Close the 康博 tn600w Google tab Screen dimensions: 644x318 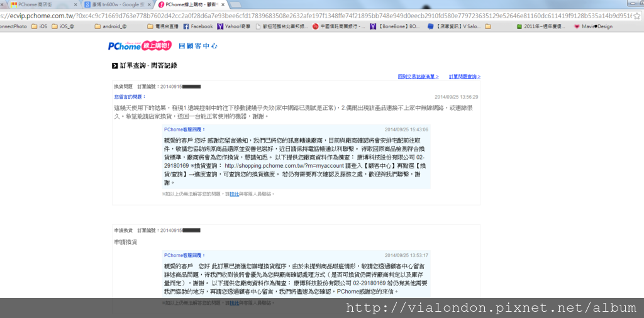click(x=148, y=5)
